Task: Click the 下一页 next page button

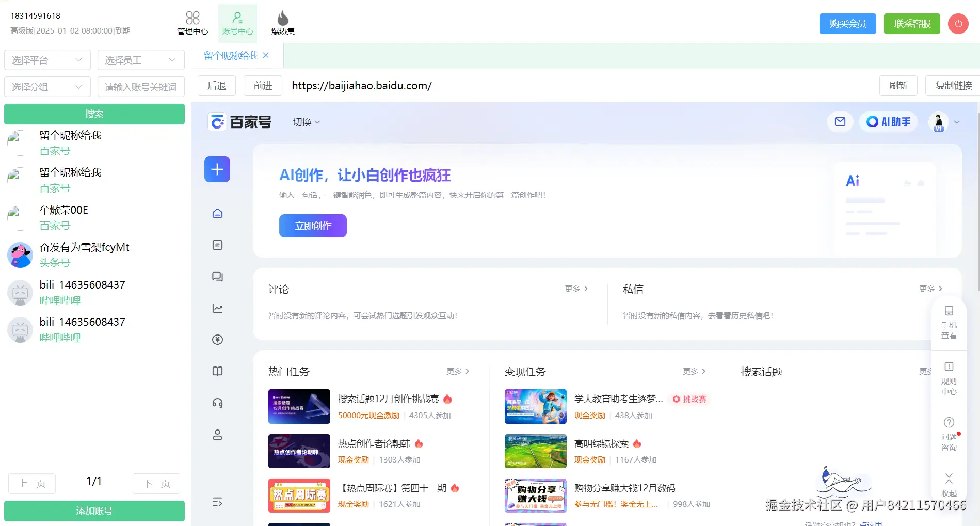Action: coord(156,484)
